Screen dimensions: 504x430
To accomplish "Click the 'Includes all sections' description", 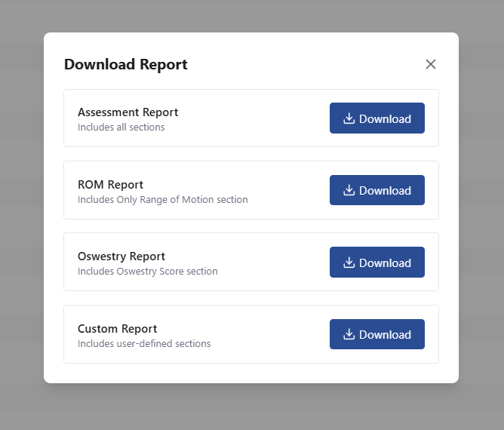I will 121,127.
